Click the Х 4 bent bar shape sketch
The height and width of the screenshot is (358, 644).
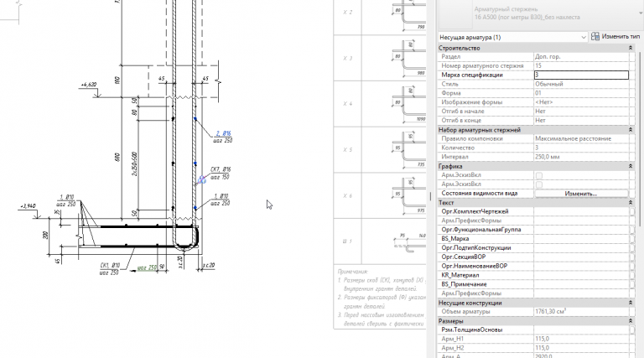click(x=409, y=104)
